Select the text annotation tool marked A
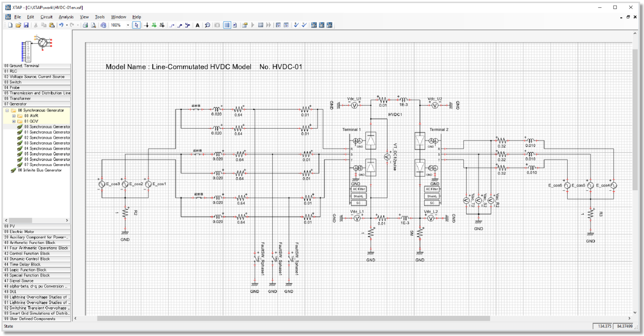Screen dimensions: 644x336 click(197, 25)
